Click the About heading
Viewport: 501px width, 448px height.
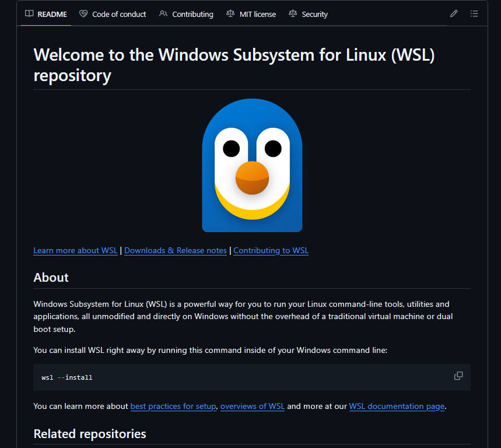(x=51, y=277)
